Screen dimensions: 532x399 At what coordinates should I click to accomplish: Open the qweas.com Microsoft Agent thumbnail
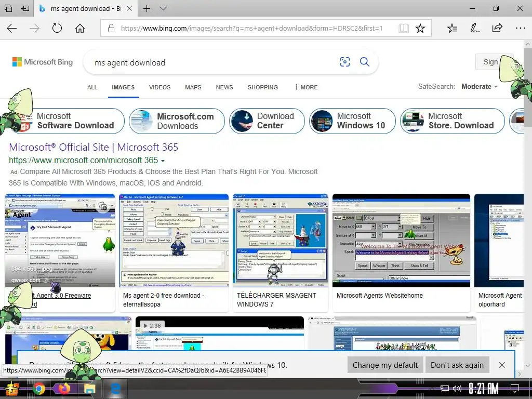coord(60,240)
